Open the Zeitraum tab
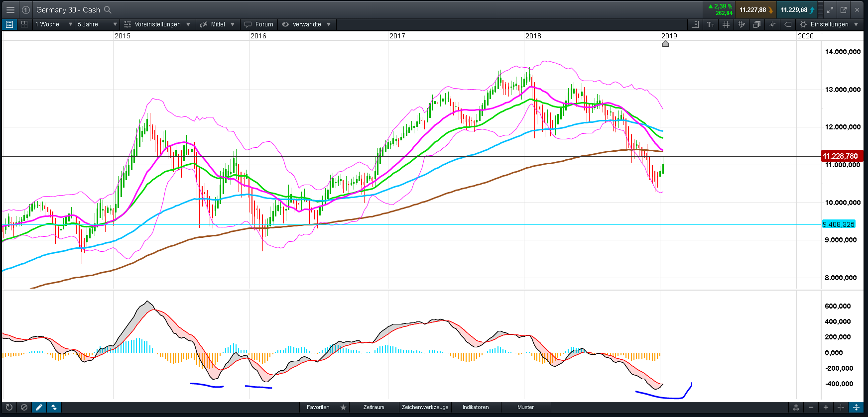 point(373,407)
